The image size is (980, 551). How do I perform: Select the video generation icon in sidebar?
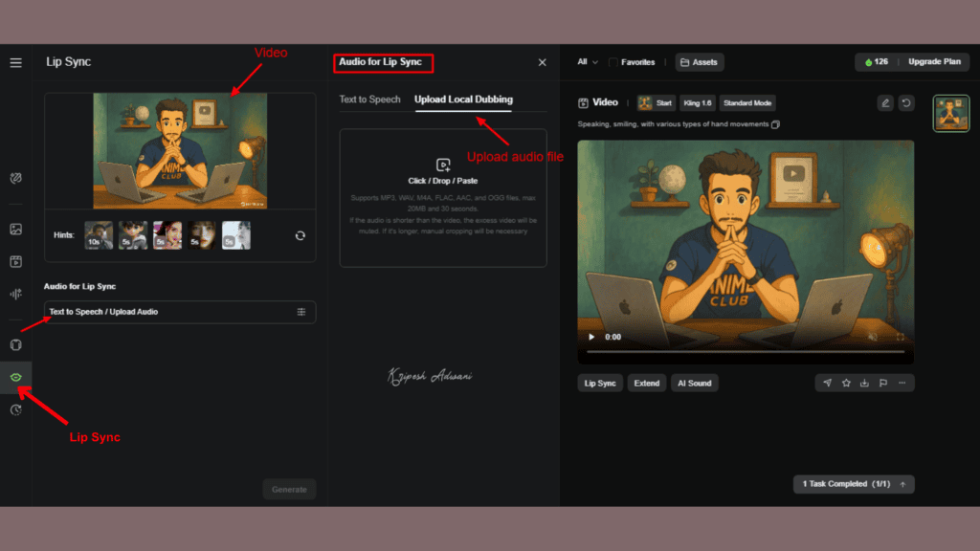[15, 260]
